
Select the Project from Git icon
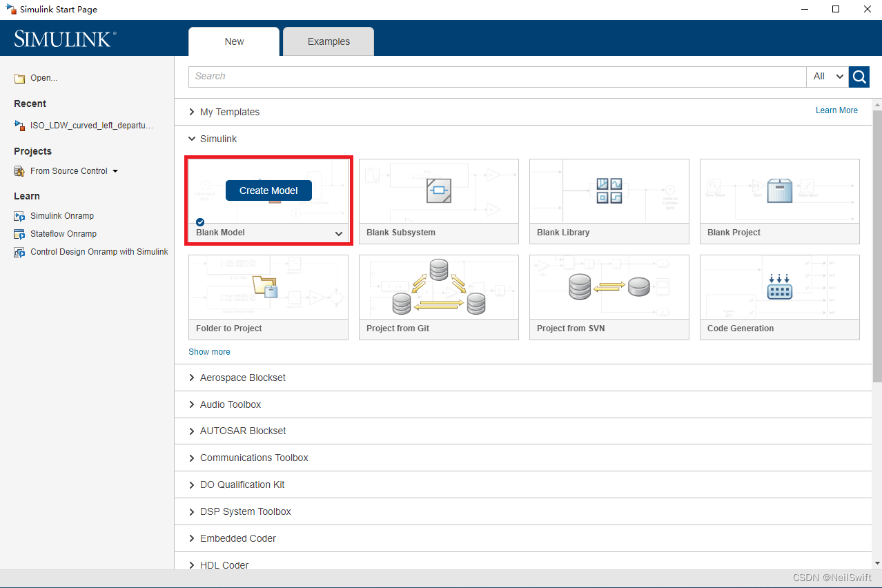pyautogui.click(x=439, y=286)
